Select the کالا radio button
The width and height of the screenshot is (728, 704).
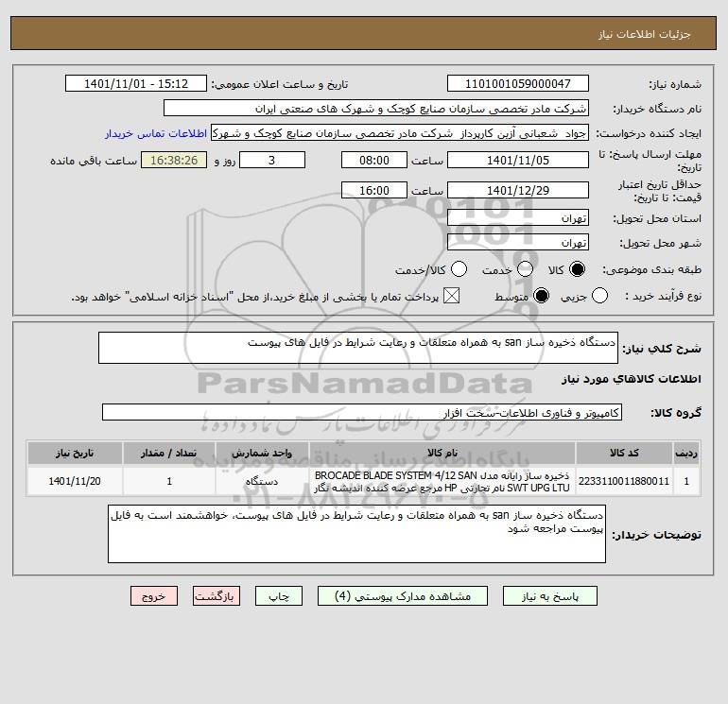click(x=577, y=269)
